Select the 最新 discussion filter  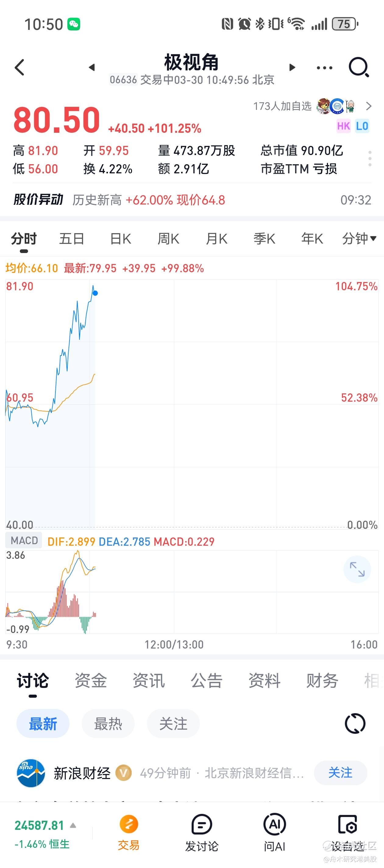[x=43, y=723]
